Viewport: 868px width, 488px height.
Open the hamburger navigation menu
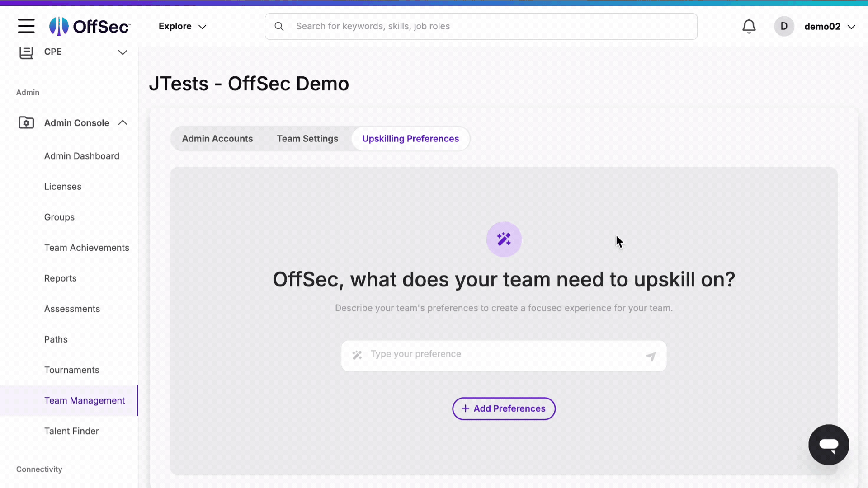[x=26, y=26]
